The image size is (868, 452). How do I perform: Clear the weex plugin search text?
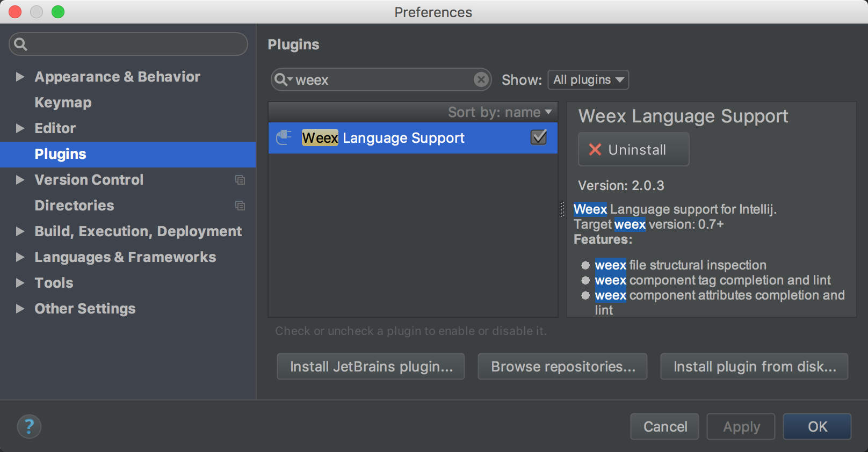click(481, 80)
